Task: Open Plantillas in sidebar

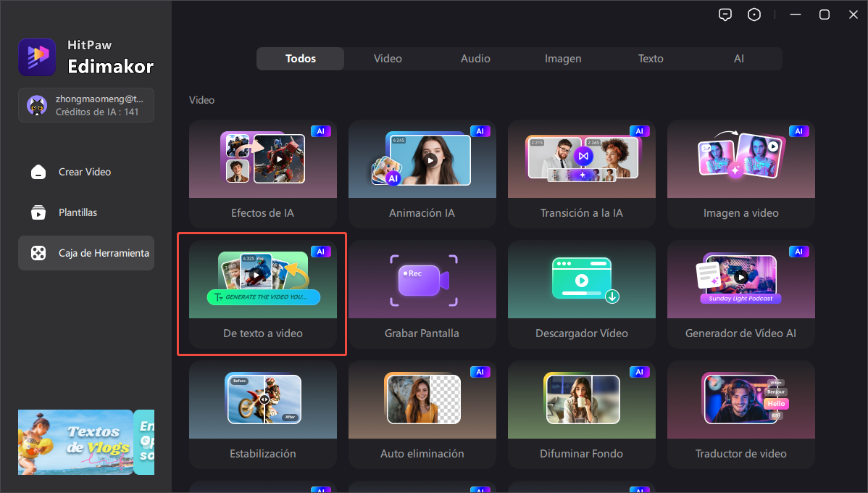Action: point(86,212)
